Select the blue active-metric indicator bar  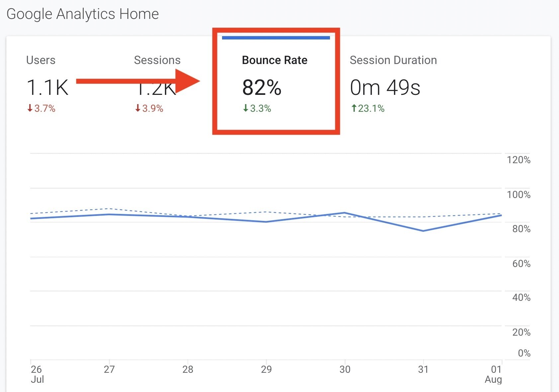276,38
